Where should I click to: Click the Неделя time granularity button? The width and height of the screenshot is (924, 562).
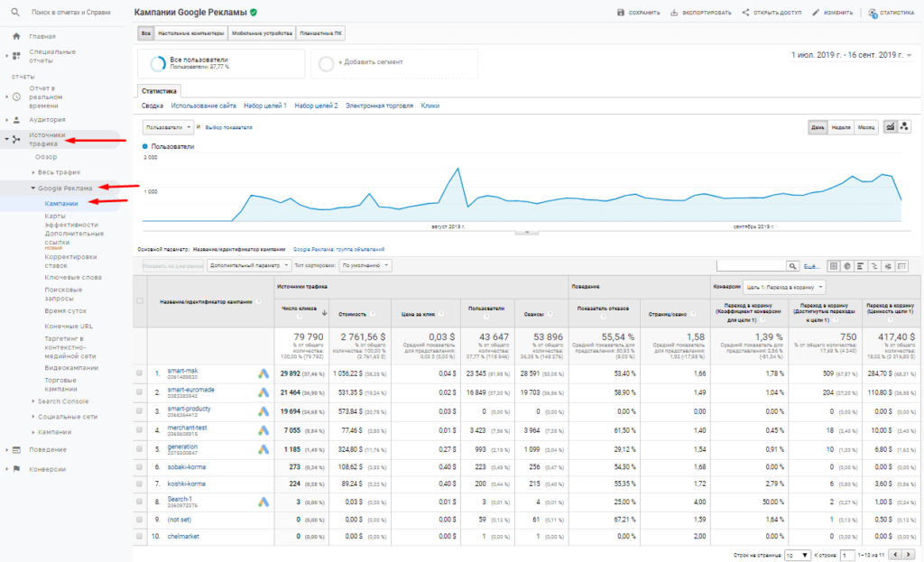click(841, 126)
